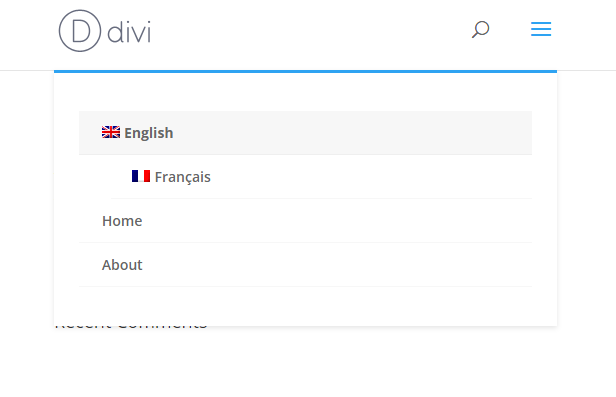Go to the Home page

pyautogui.click(x=122, y=221)
